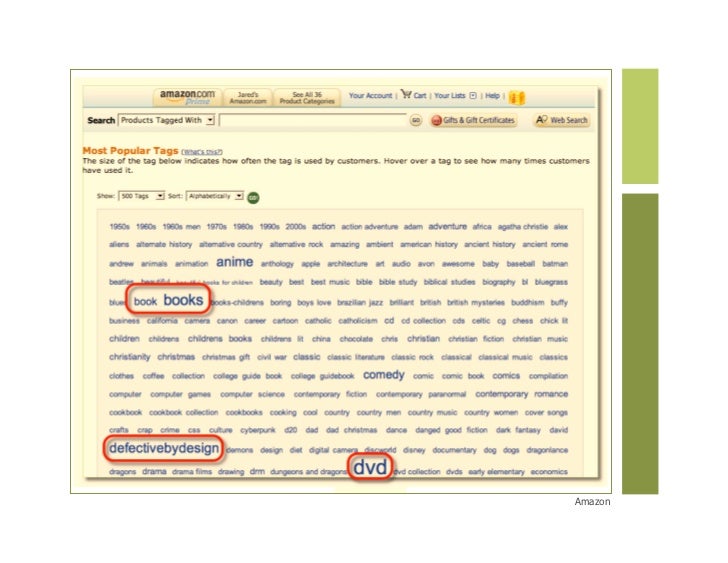The height and width of the screenshot is (563, 728).
Task: Click the "cyberpunk" tag
Action: tap(258, 430)
